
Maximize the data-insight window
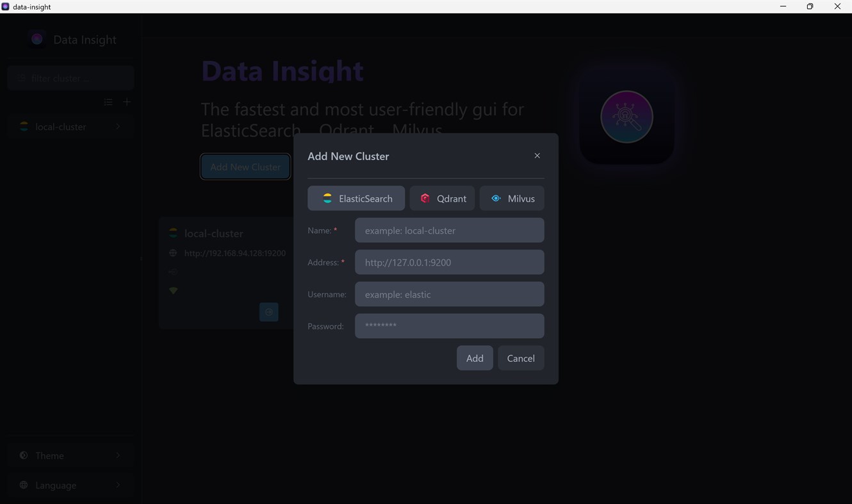click(810, 6)
